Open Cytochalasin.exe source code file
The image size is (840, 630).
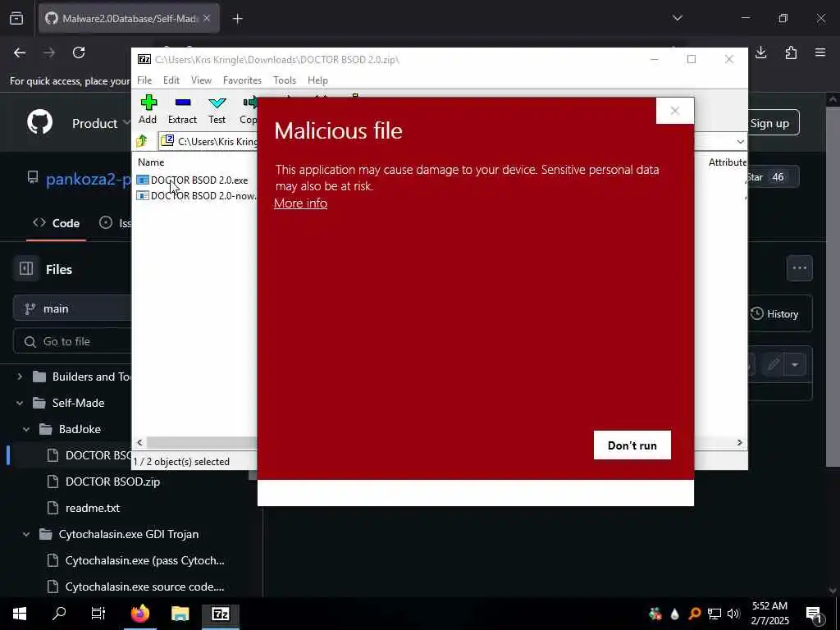pyautogui.click(x=144, y=587)
